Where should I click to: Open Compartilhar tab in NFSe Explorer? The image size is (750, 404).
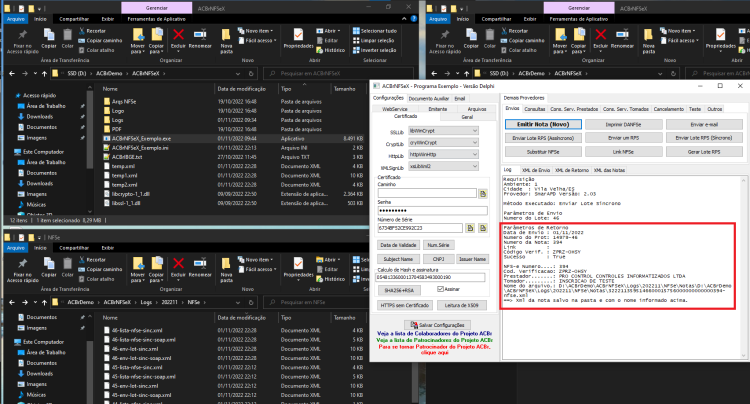coord(74,248)
